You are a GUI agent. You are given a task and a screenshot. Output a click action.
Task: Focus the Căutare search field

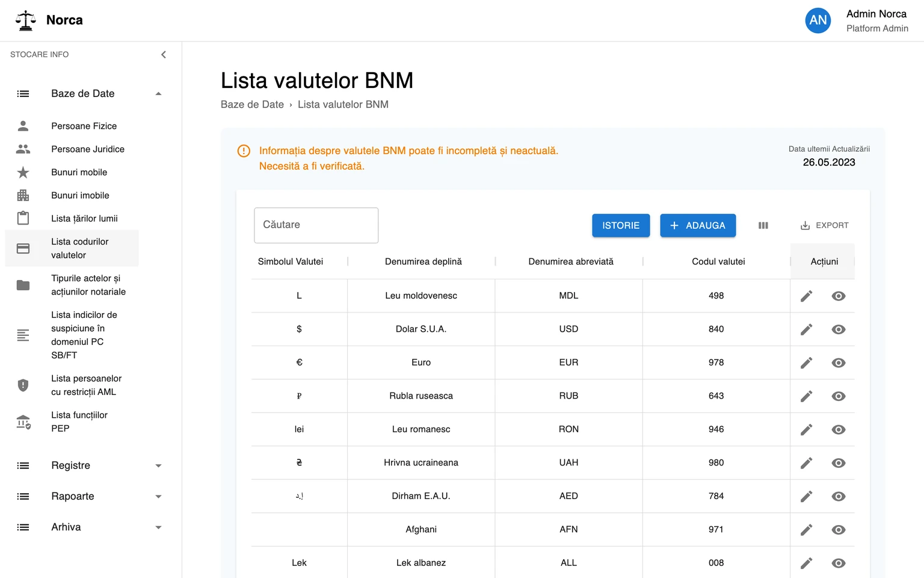coord(316,225)
